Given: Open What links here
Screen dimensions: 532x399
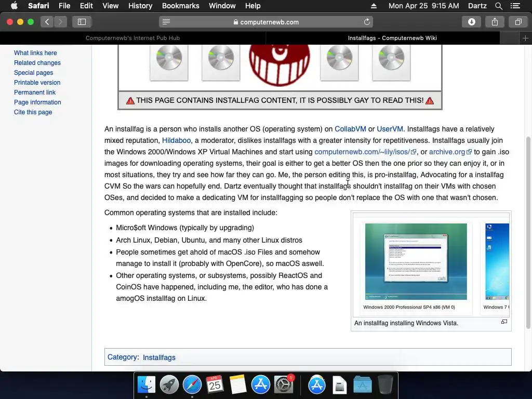Looking at the screenshot, I should pos(35,53).
